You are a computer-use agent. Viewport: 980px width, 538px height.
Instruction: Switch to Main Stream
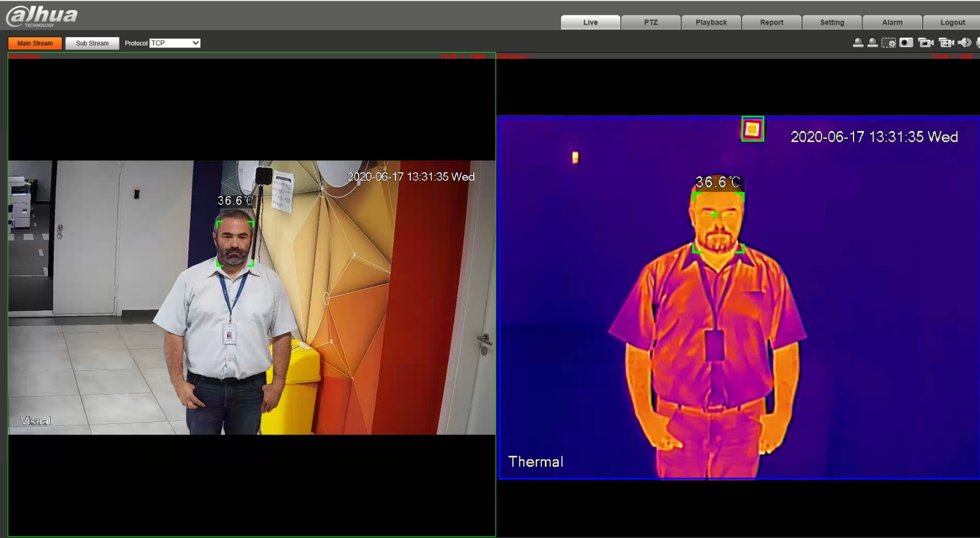coord(35,43)
